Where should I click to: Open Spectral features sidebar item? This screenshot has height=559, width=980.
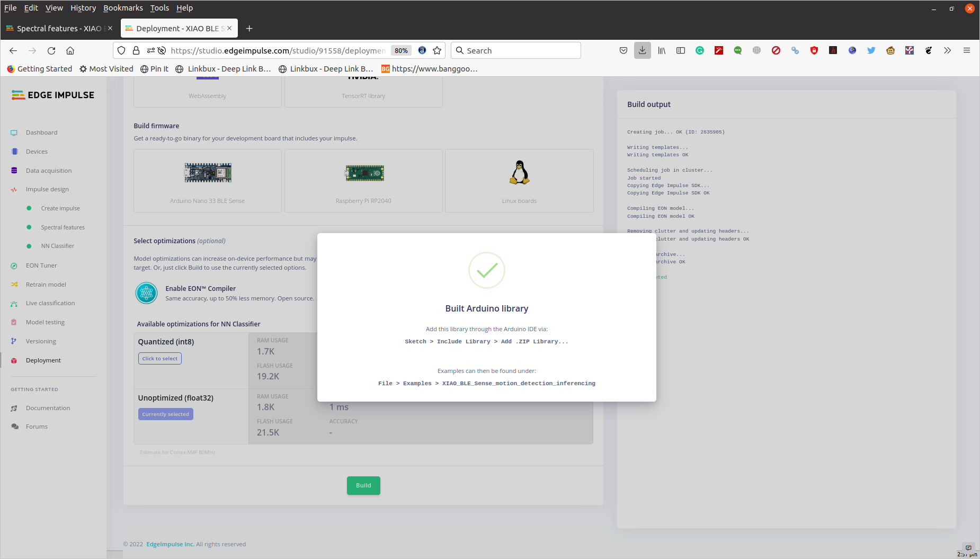tap(63, 227)
